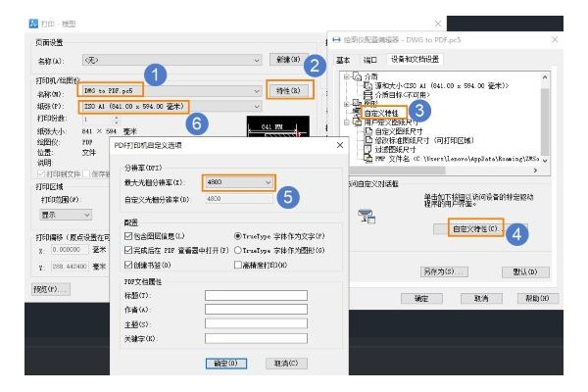Switch to the 设备和文档设置 tab

[x=415, y=59]
